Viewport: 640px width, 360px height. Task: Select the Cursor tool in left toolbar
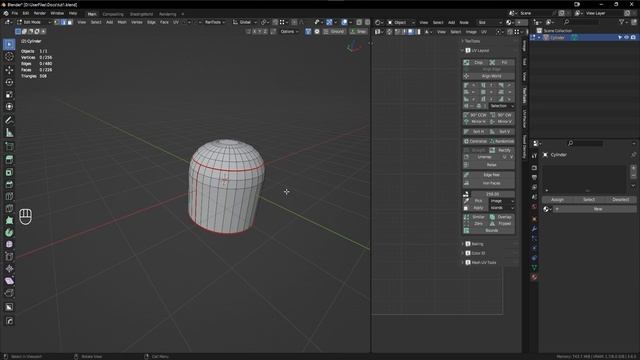(9, 57)
